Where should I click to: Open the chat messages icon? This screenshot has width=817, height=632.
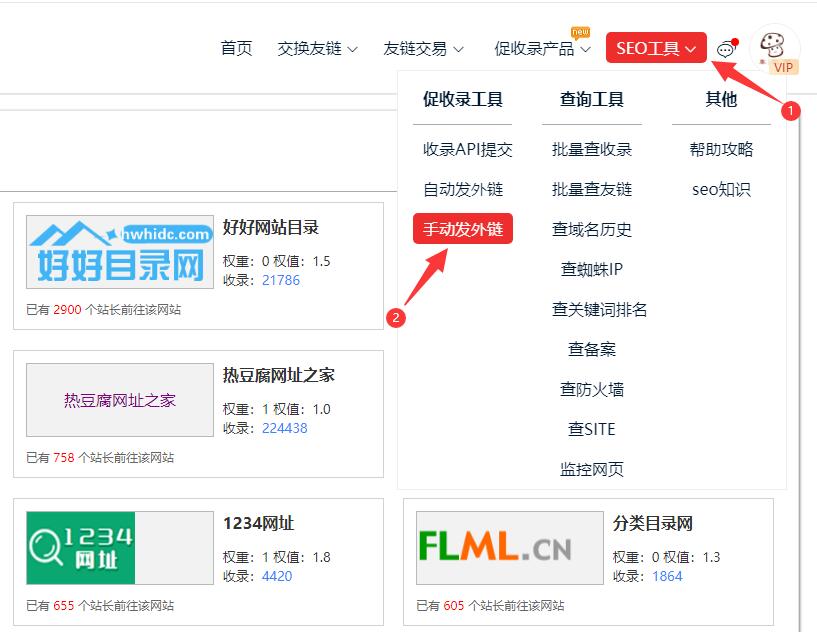pyautogui.click(x=726, y=48)
